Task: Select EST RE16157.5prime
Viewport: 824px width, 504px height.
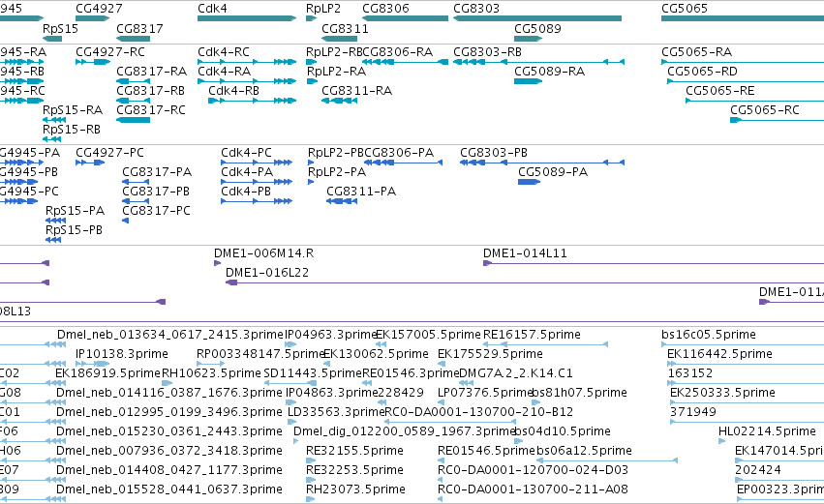Action: click(x=532, y=335)
